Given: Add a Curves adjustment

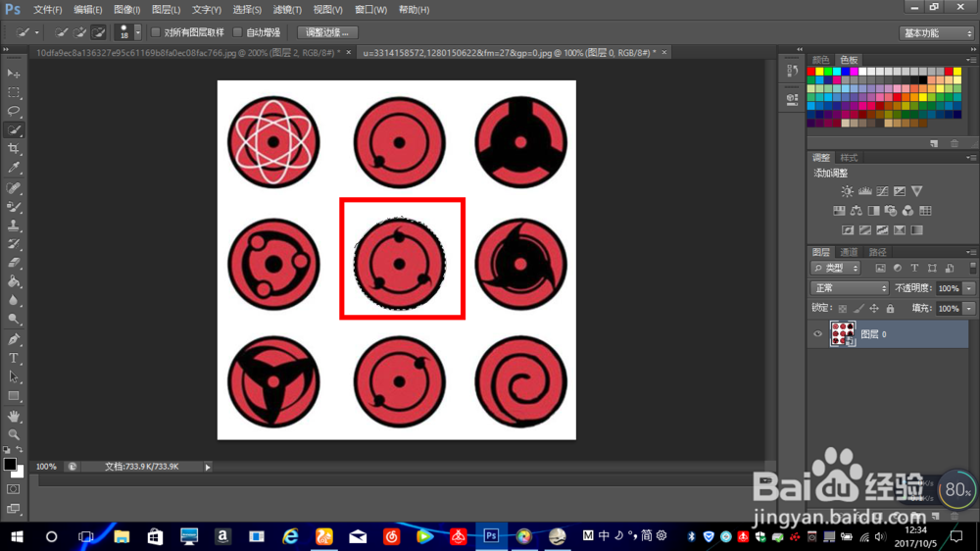Looking at the screenshot, I should (x=882, y=191).
